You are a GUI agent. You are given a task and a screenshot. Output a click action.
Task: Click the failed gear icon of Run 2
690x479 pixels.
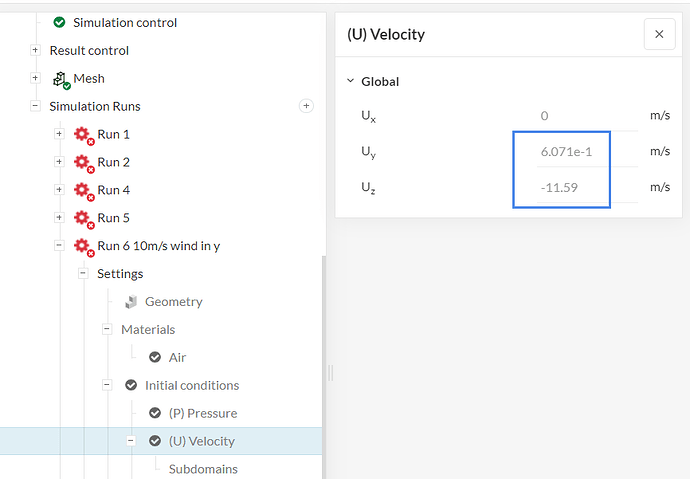click(x=83, y=162)
